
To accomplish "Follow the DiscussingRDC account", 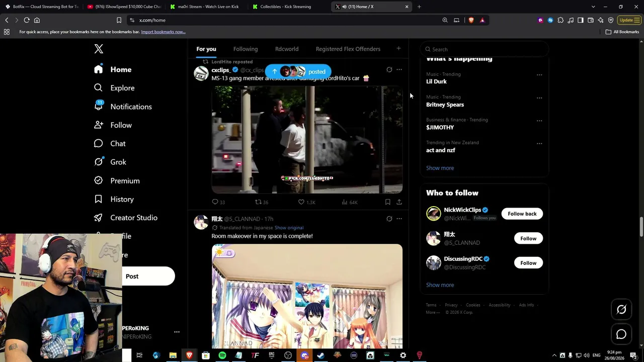I will [x=528, y=263].
